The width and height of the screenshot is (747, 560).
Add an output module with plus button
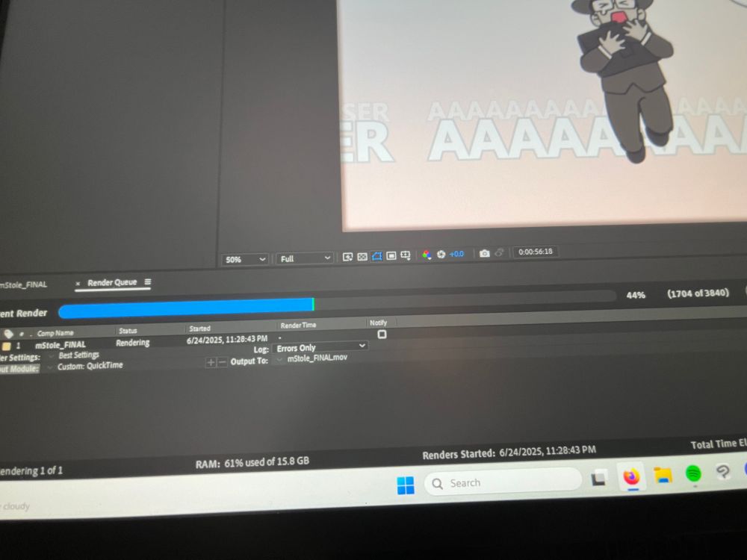point(211,363)
